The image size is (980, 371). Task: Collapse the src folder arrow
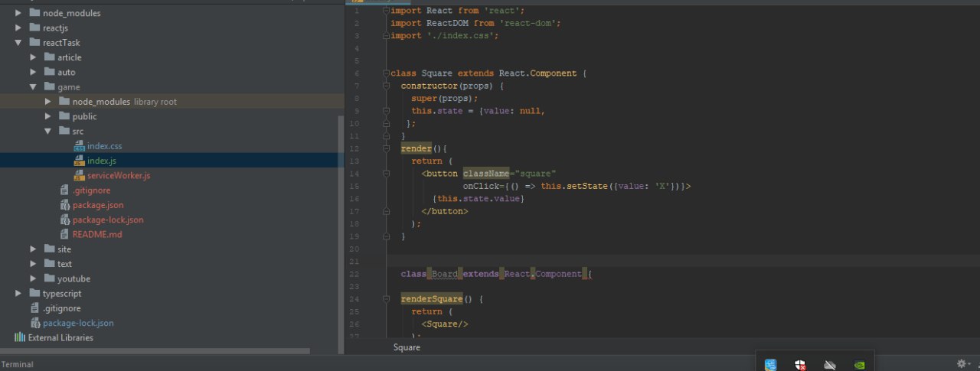pos(47,132)
